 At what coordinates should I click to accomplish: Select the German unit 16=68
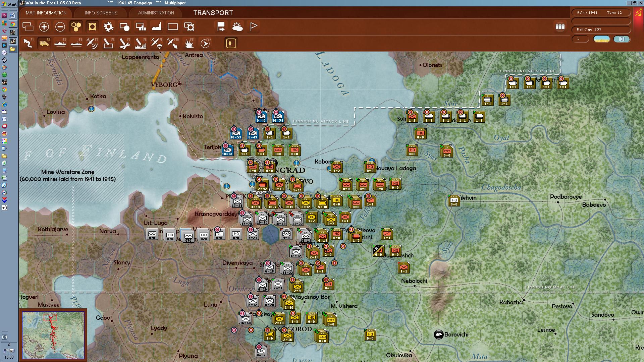click(x=245, y=319)
